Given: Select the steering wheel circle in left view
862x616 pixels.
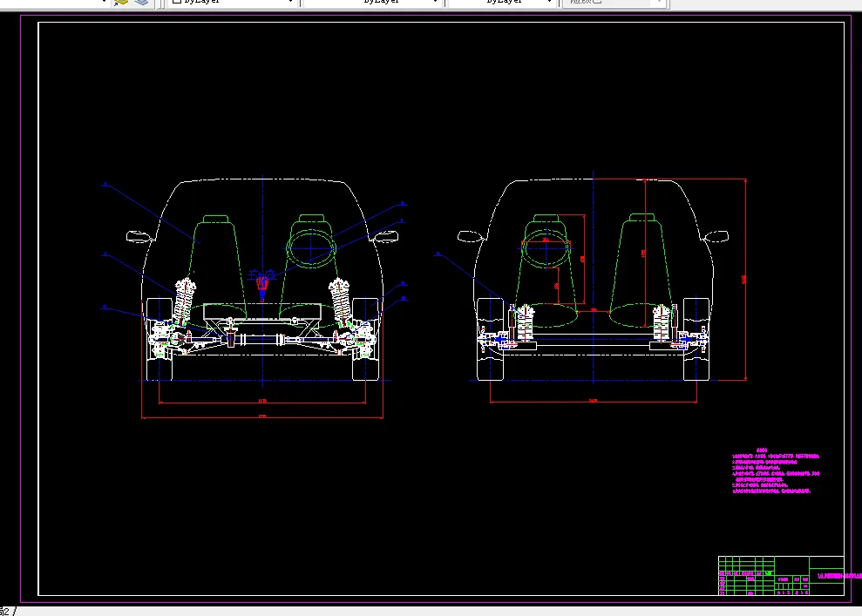Looking at the screenshot, I should pyautogui.click(x=310, y=248).
